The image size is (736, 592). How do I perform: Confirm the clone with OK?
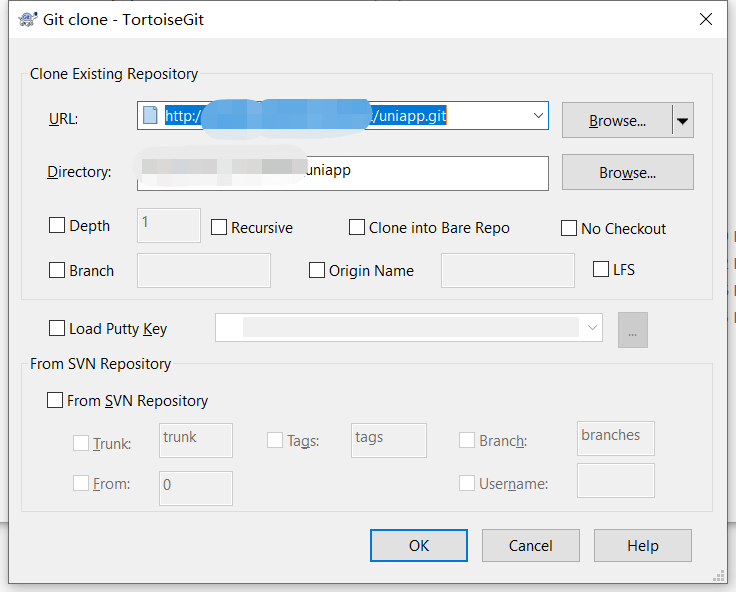(419, 546)
